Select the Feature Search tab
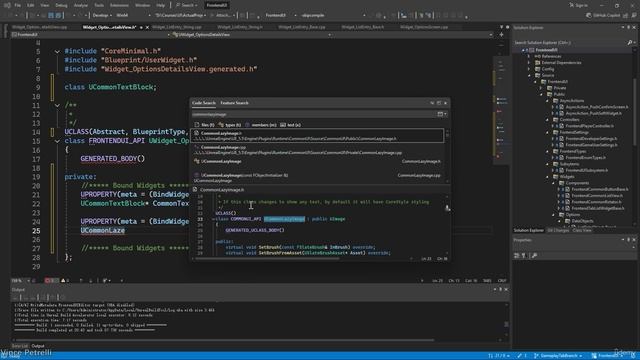 [x=234, y=103]
